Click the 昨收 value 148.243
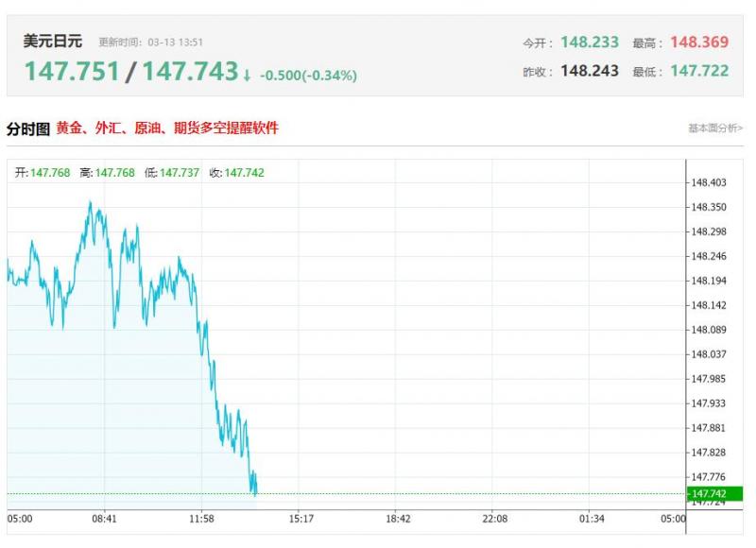The image size is (756, 548). [590, 71]
